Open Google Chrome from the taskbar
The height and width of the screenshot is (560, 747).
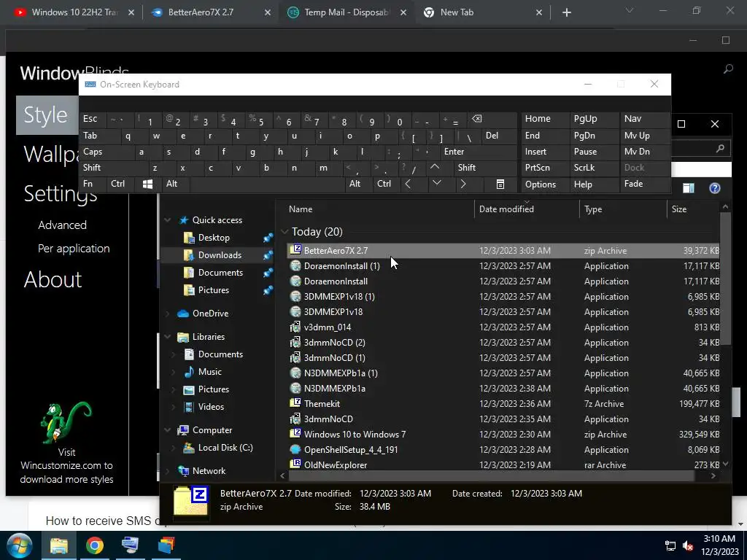click(x=95, y=545)
